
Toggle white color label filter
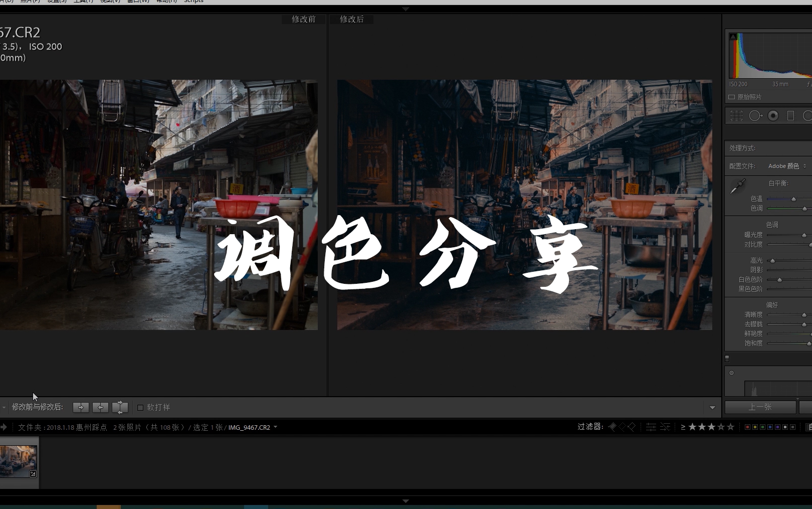coord(785,427)
